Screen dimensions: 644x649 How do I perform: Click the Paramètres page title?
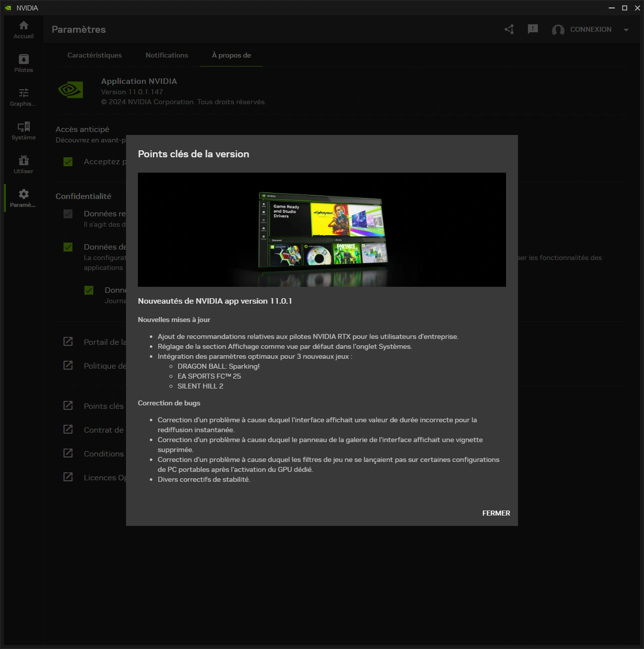(78, 29)
